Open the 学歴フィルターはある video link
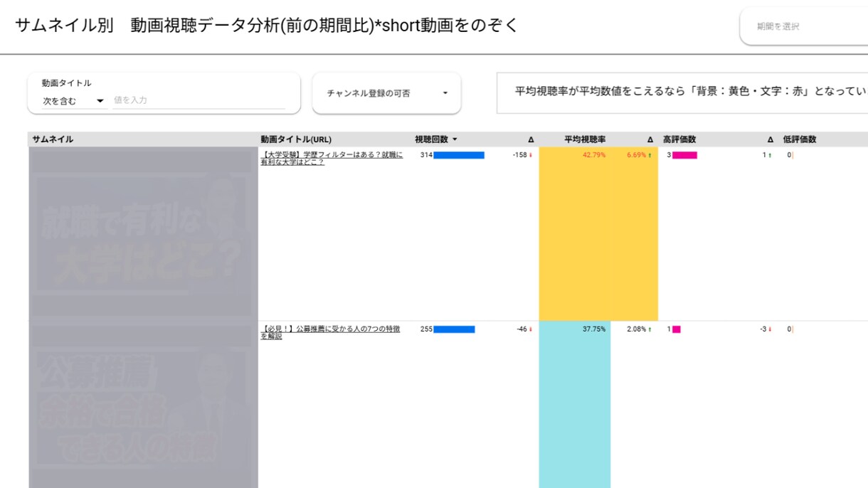This screenshot has width=868, height=488. tap(332, 159)
